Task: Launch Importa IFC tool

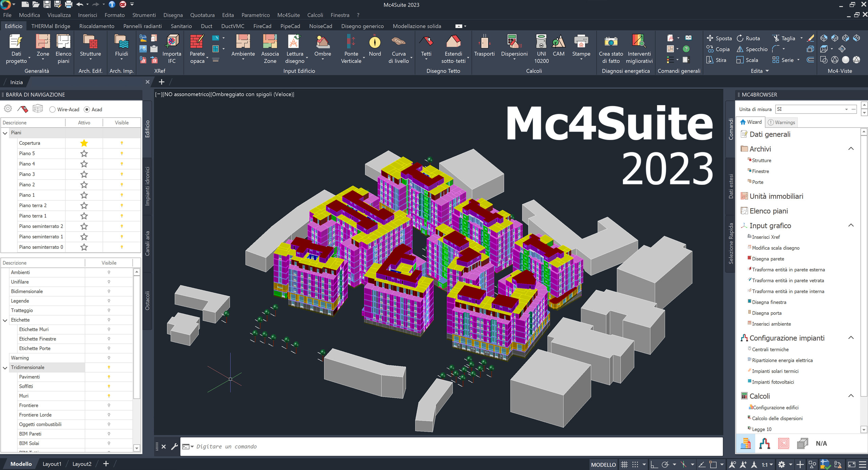Action: click(x=172, y=49)
